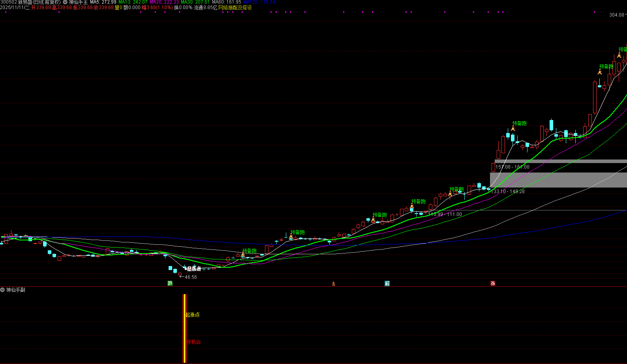
Task: Click the leftmost 预备跑 runner signal icon
Action: click(x=243, y=255)
